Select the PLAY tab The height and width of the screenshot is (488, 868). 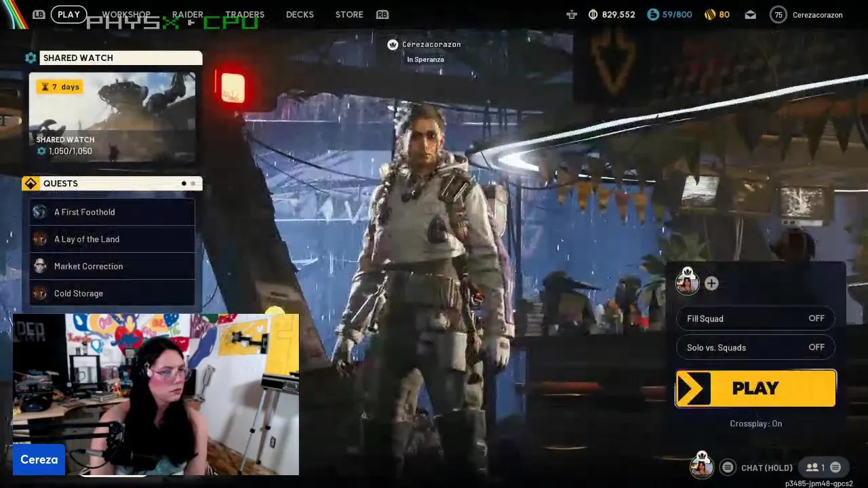[68, 14]
